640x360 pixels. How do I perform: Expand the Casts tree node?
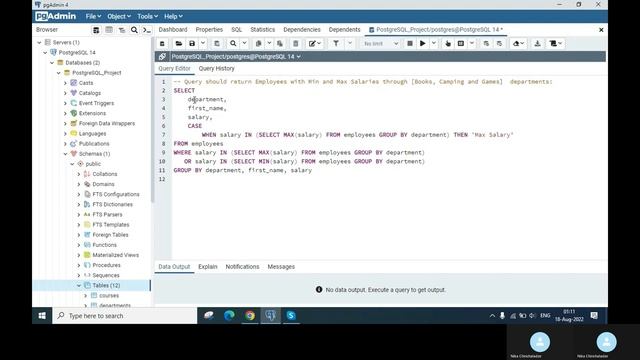point(65,83)
